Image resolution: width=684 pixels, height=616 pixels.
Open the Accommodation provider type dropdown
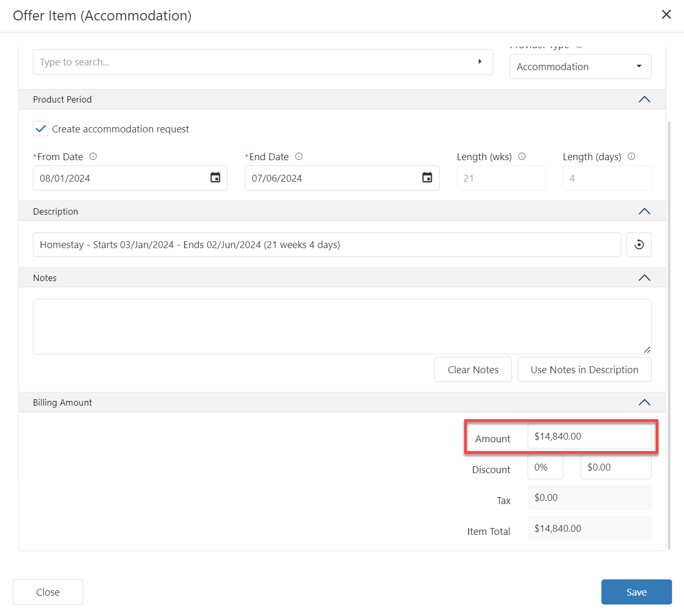click(x=580, y=67)
